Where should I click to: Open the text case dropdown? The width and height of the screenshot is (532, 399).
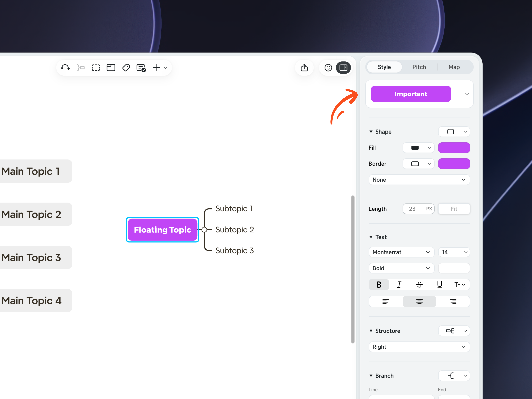[460, 285]
